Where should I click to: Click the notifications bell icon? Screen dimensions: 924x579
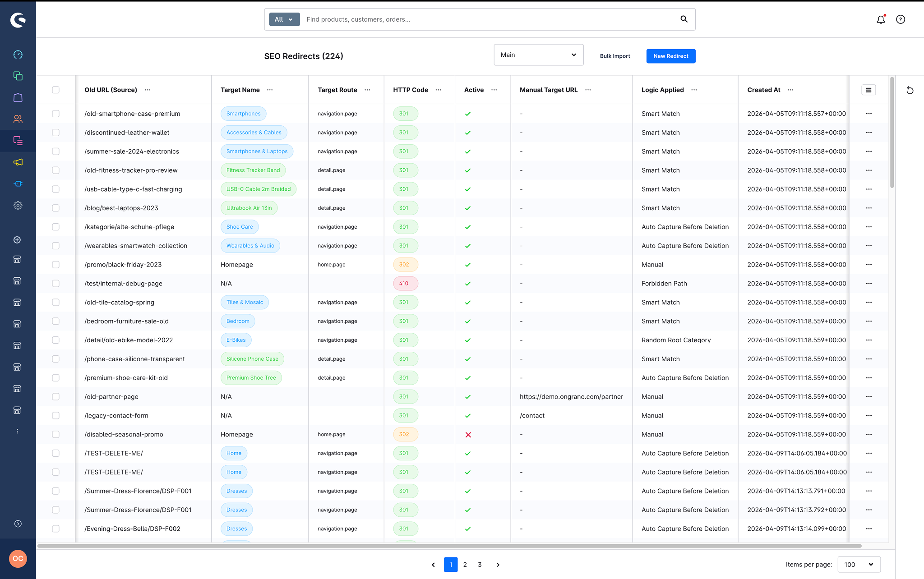click(881, 19)
